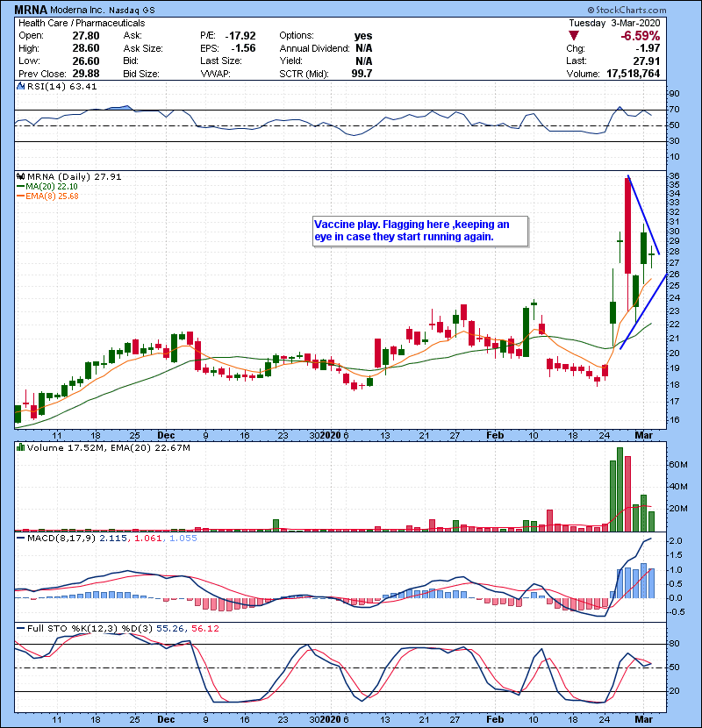
Task: Click the 'RSI(14) 63.41' indicator label
Action: (x=61, y=86)
